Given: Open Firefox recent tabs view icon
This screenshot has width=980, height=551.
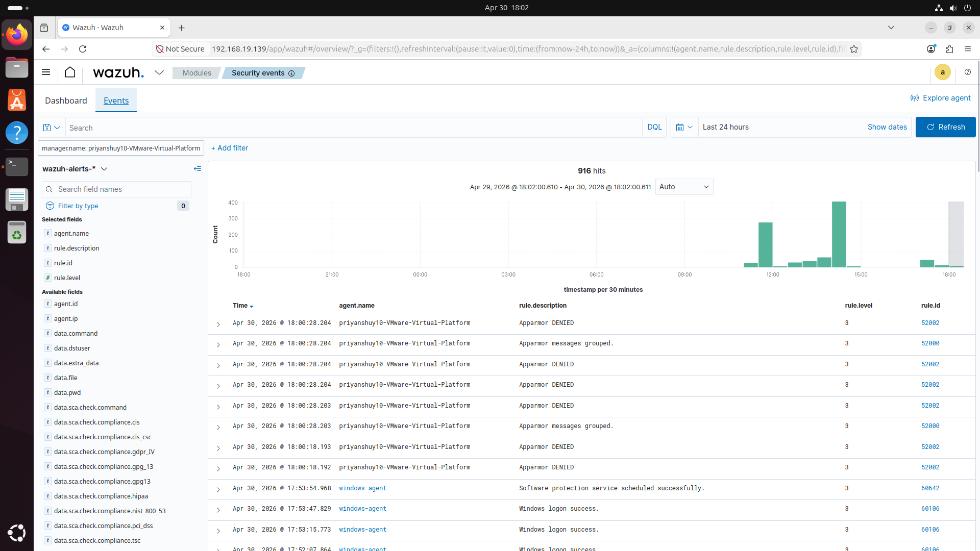Looking at the screenshot, I should coord(44,28).
